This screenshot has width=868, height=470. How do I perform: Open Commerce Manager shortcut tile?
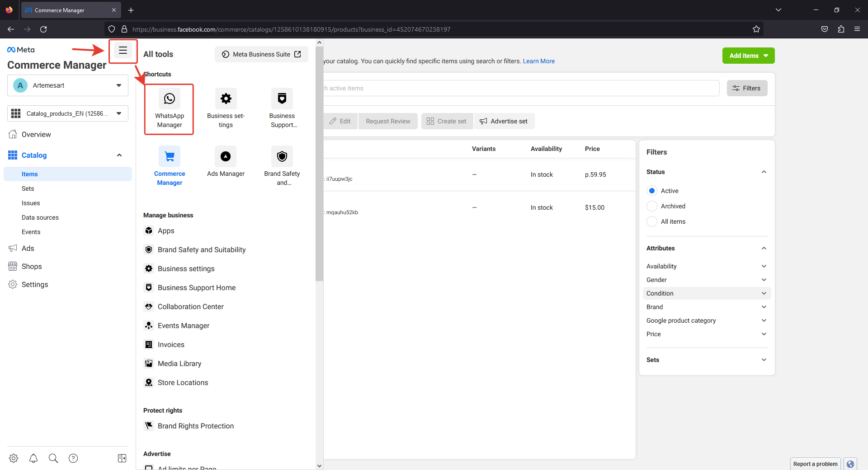(170, 167)
